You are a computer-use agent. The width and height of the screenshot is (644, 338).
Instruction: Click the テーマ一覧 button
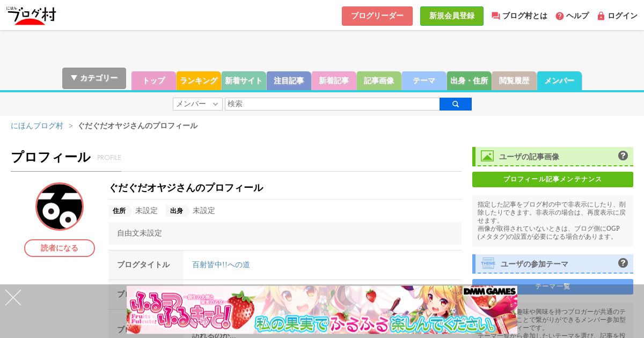pos(553,286)
